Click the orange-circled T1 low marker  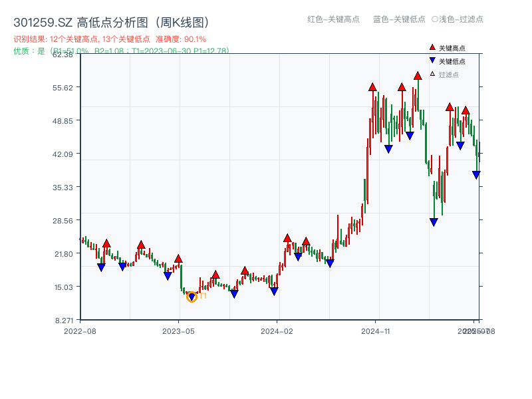[x=192, y=297]
